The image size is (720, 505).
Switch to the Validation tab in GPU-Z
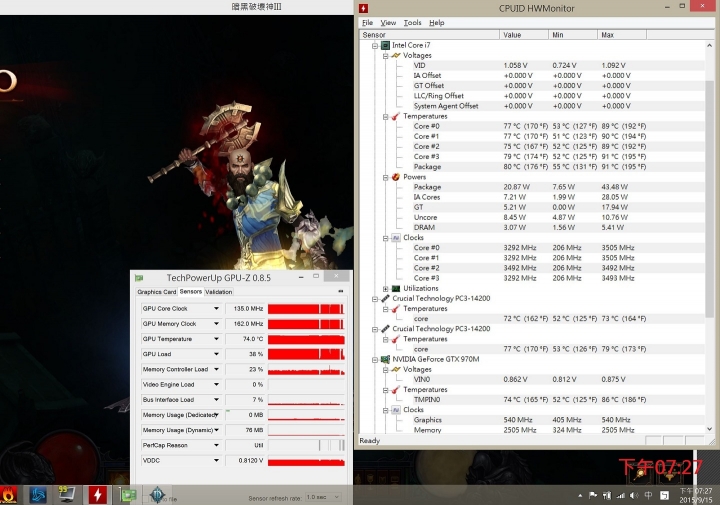pos(219,292)
